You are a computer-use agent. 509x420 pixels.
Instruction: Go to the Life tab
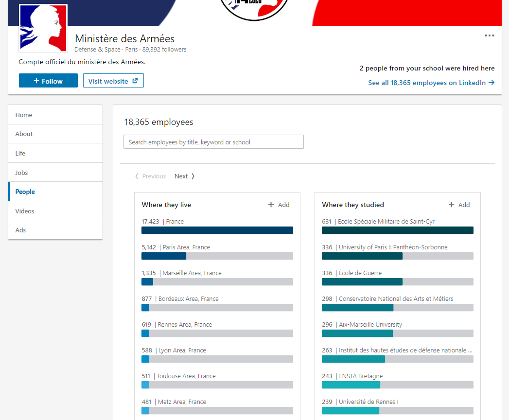(55, 153)
